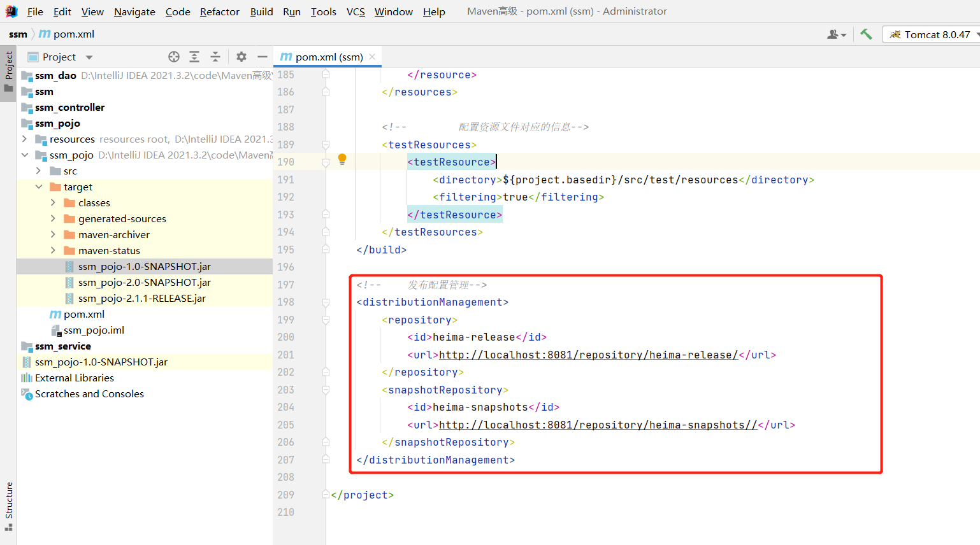Click the Select Opened File target icon
This screenshot has height=545, width=980.
174,57
